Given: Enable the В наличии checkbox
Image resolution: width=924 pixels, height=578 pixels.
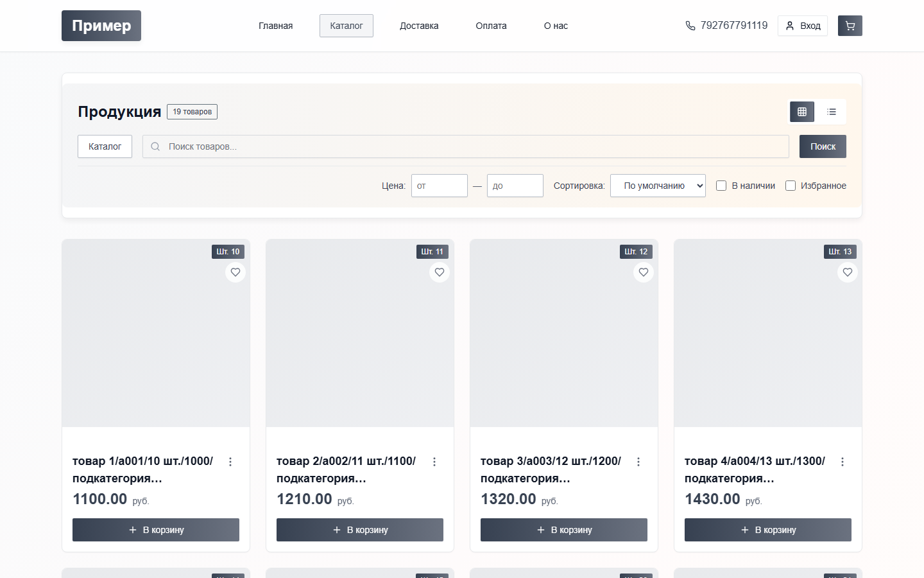Looking at the screenshot, I should click(721, 186).
